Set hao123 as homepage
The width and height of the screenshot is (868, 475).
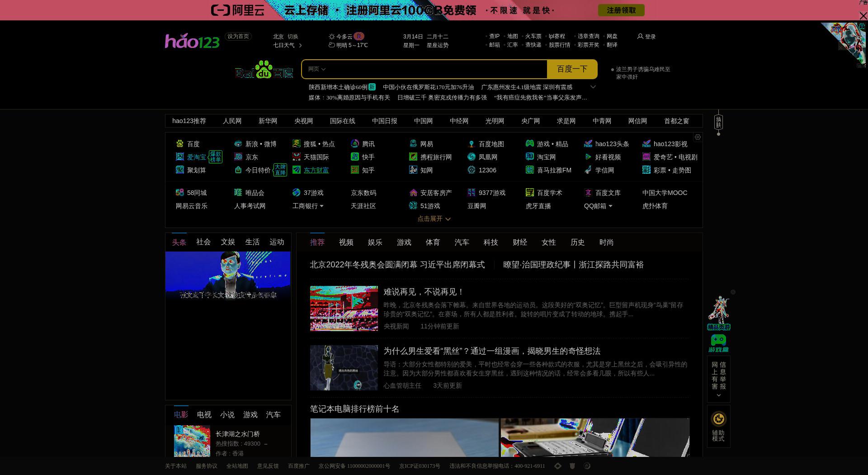[238, 36]
